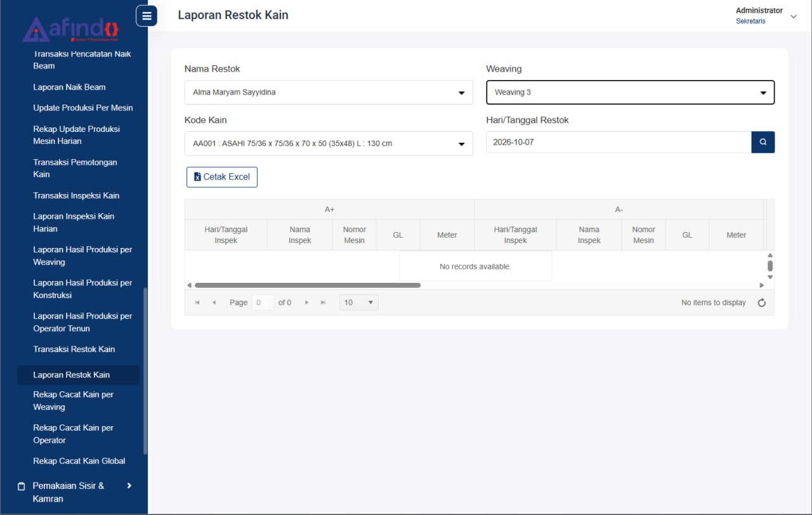
Task: Open Laporan Hasil Produksi per Operator Tenun
Action: [x=82, y=322]
